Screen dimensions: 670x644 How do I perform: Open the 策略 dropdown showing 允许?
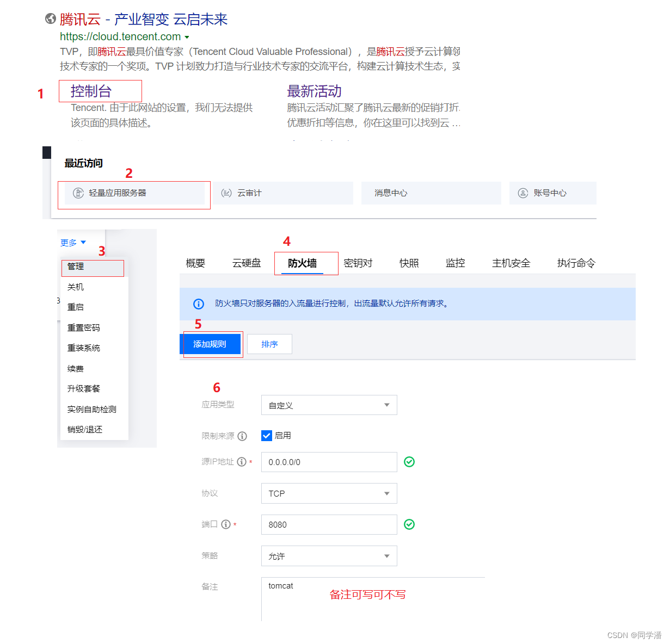(x=329, y=556)
